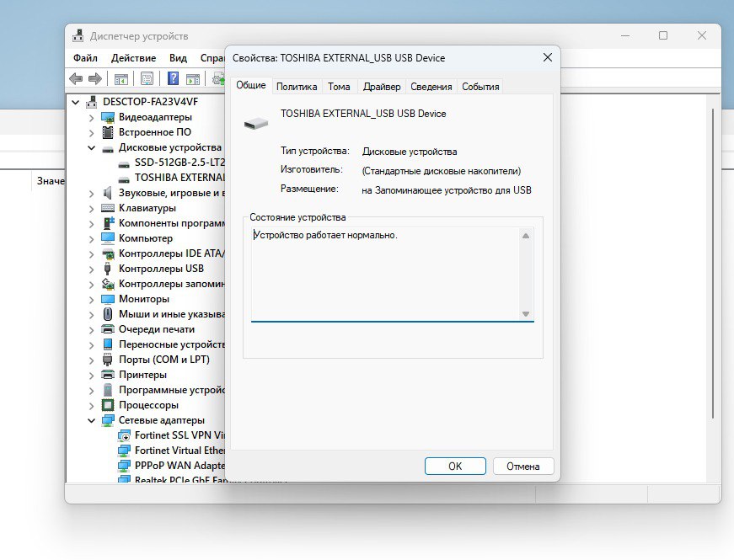Image resolution: width=734 pixels, height=560 pixels.
Task: Click the Forward arrow toolbar icon
Action: tap(95, 79)
